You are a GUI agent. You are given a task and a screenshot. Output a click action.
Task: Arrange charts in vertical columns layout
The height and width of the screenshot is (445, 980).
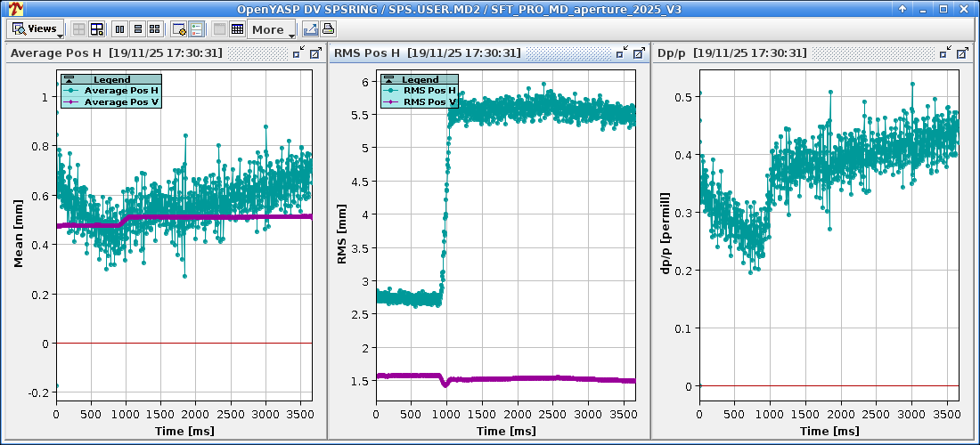pos(120,28)
